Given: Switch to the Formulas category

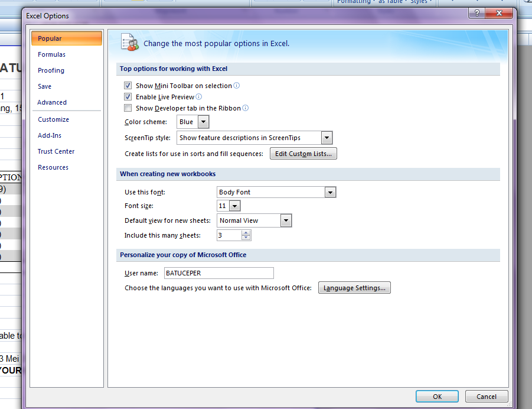Looking at the screenshot, I should tap(51, 54).
